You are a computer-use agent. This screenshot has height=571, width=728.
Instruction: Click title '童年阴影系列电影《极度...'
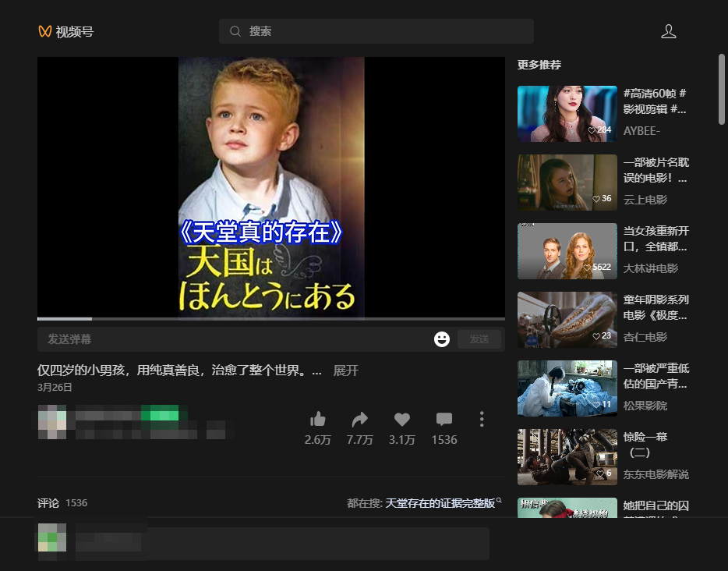tap(656, 307)
